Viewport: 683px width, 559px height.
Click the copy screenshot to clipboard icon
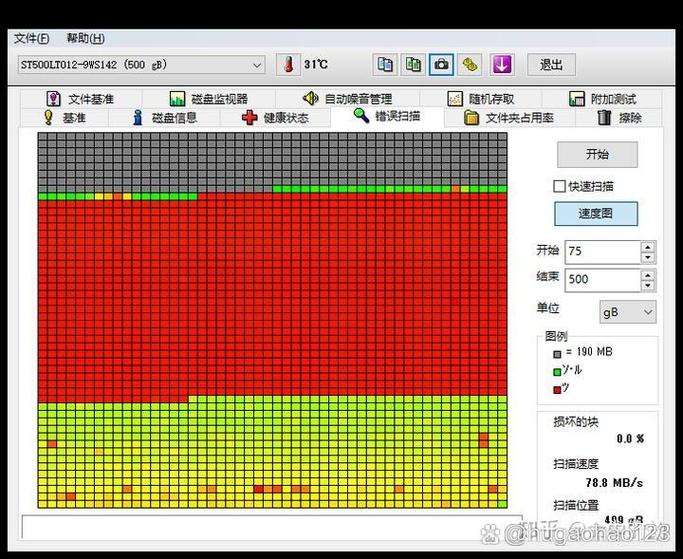coord(413,65)
